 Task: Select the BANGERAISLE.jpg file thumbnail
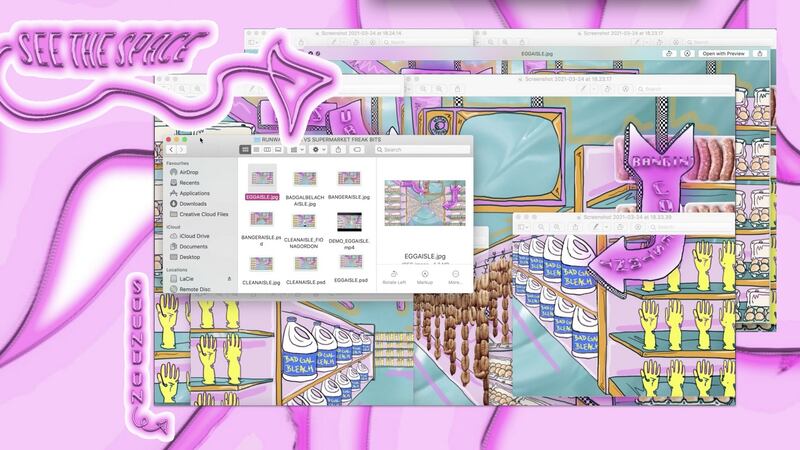tap(349, 179)
